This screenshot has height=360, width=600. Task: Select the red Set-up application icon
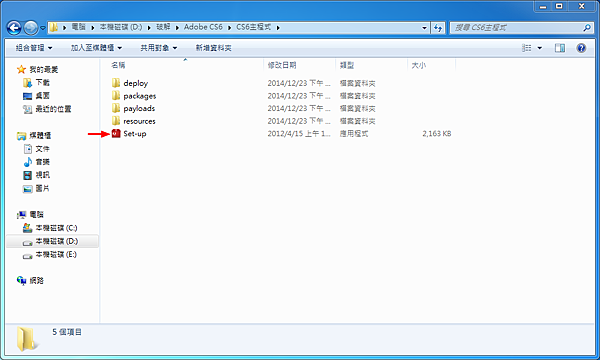[x=116, y=133]
